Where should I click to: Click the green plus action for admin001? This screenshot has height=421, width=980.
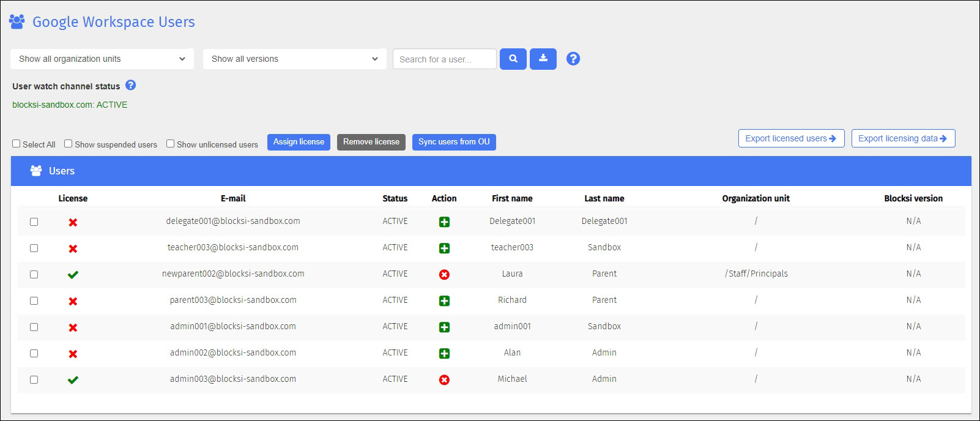pyautogui.click(x=445, y=327)
